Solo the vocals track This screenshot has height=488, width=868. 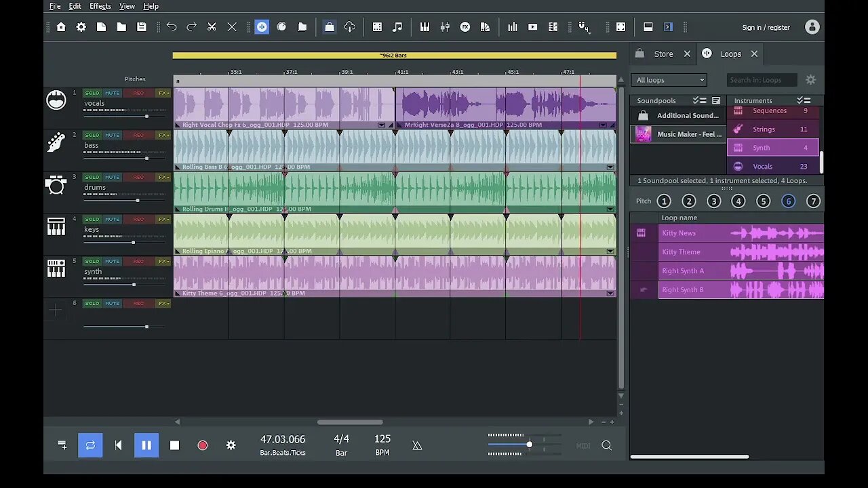click(92, 93)
